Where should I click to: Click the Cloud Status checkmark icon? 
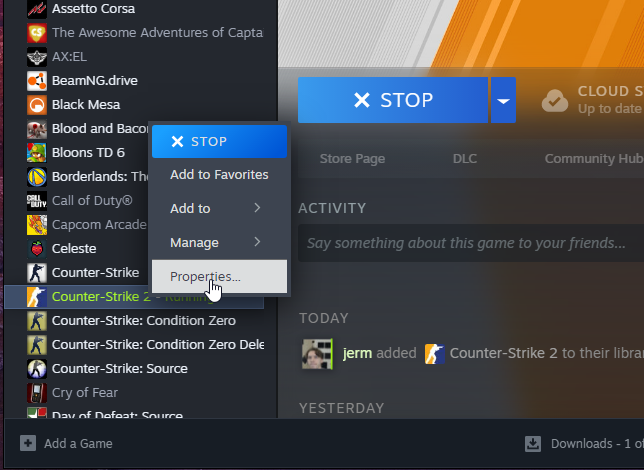point(555,101)
